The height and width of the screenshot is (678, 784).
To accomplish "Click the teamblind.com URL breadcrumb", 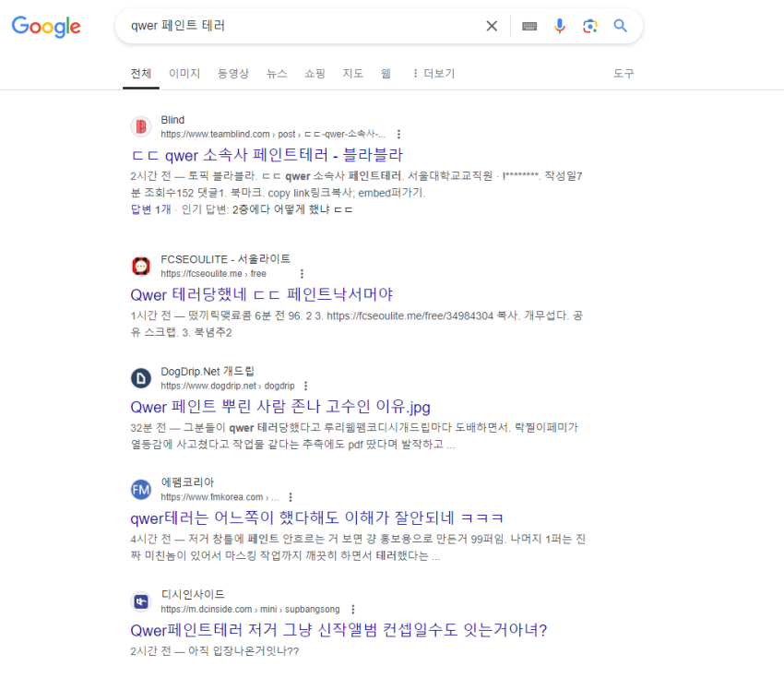I will [x=273, y=134].
